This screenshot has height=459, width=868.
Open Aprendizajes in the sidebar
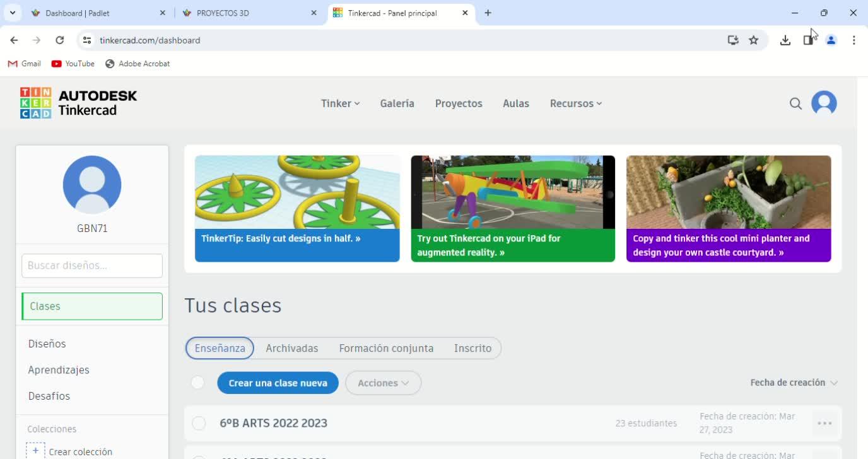[59, 370]
